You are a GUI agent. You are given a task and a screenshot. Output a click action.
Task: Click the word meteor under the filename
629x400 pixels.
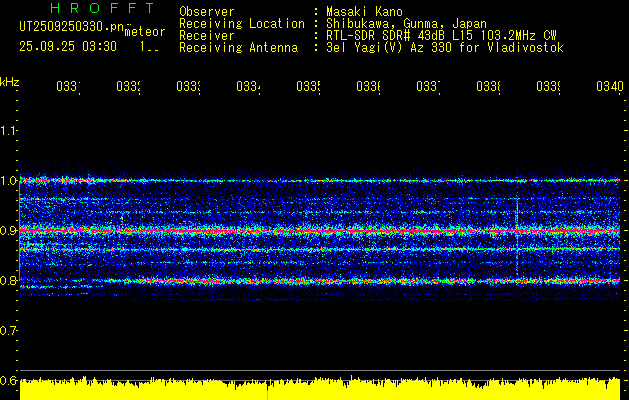pos(145,32)
